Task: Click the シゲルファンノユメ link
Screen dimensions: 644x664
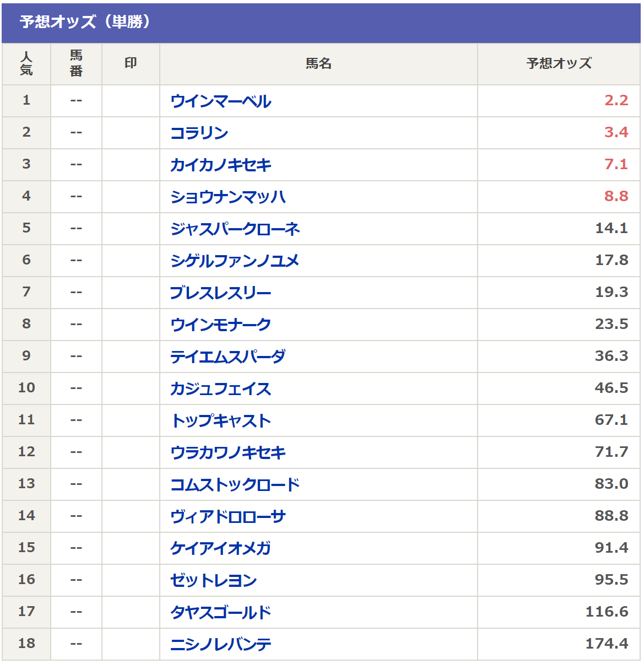Action: 235,261
